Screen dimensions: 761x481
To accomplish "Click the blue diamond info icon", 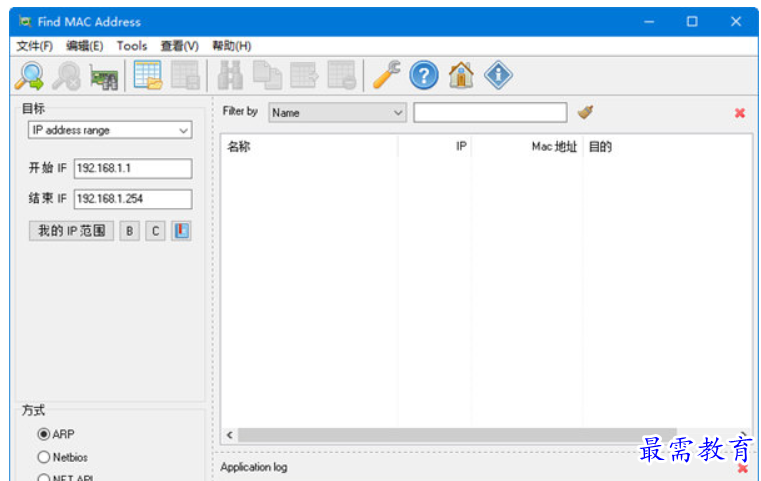I will point(498,75).
